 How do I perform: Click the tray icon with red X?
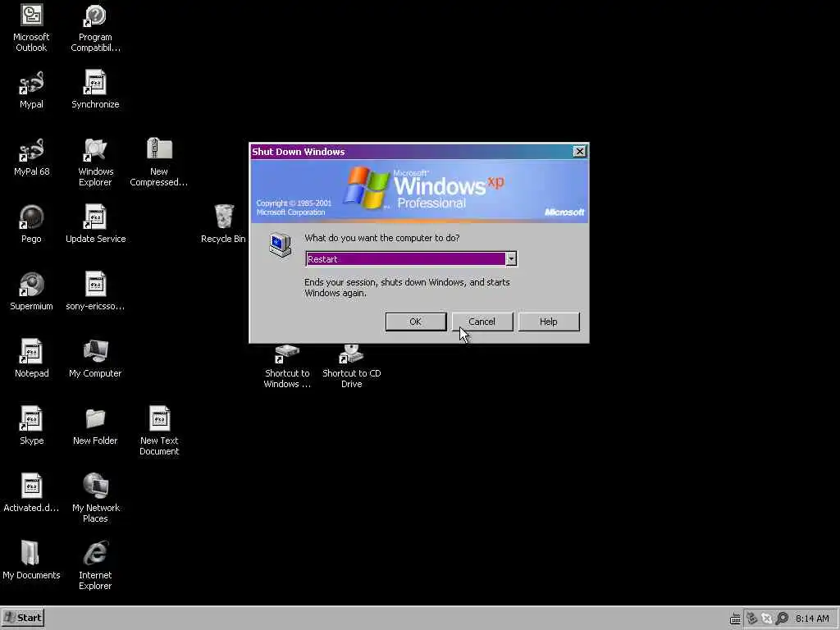767,619
